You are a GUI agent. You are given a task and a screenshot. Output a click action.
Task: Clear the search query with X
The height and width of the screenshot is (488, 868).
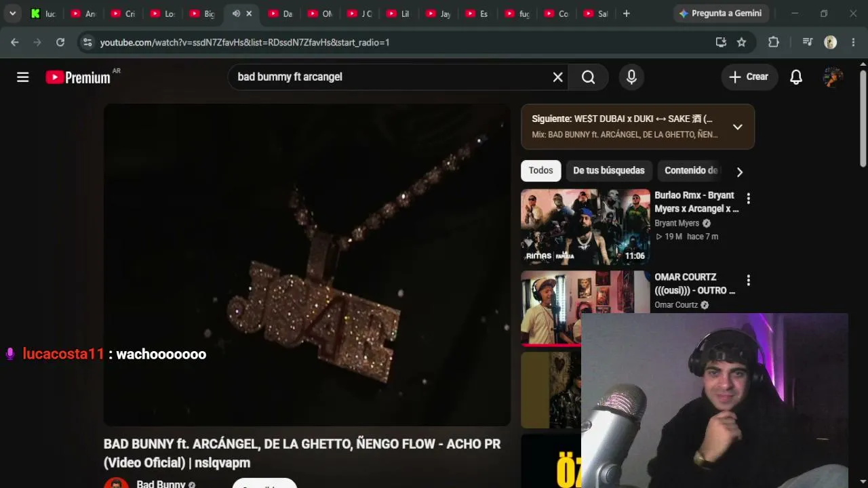click(x=557, y=77)
